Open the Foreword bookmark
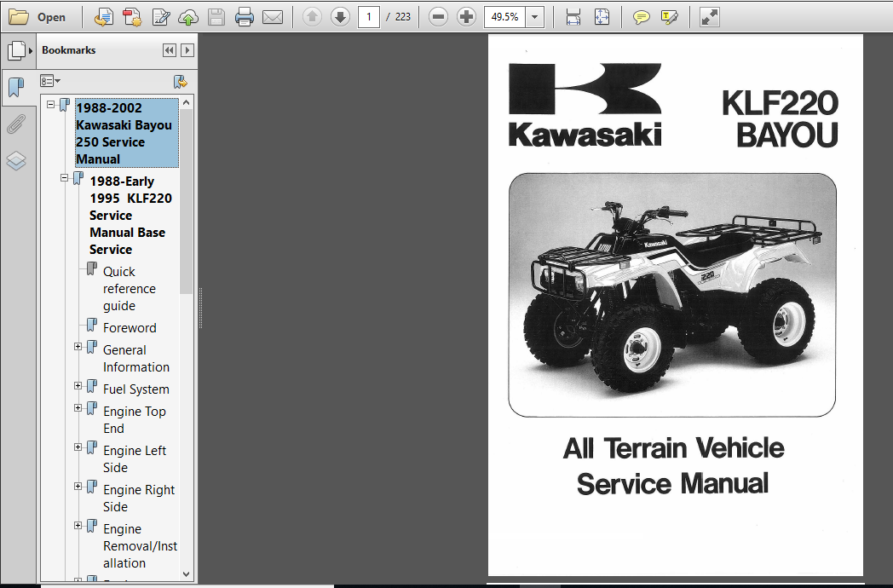This screenshot has height=588, width=893. (x=130, y=328)
